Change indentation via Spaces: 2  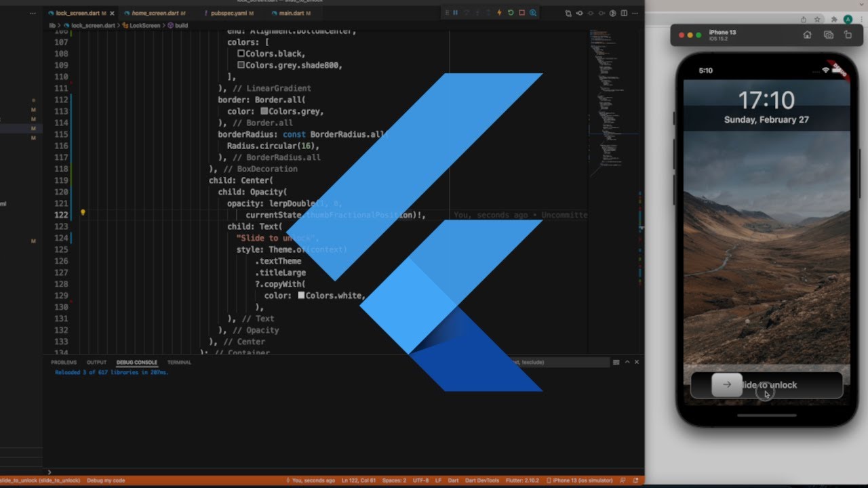pos(393,481)
